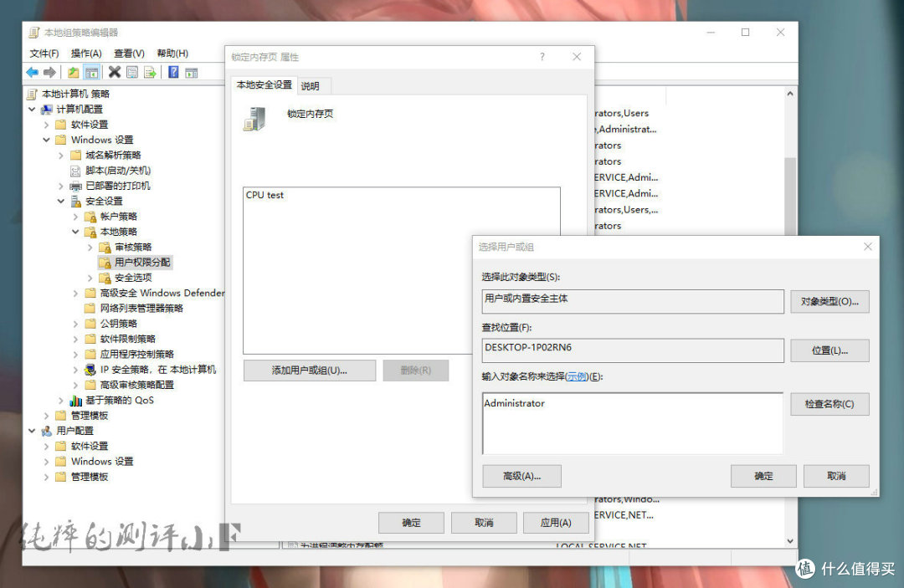Viewport: 904px width, 588px height.
Task: Open the 查看(V) menu
Action: tap(129, 54)
